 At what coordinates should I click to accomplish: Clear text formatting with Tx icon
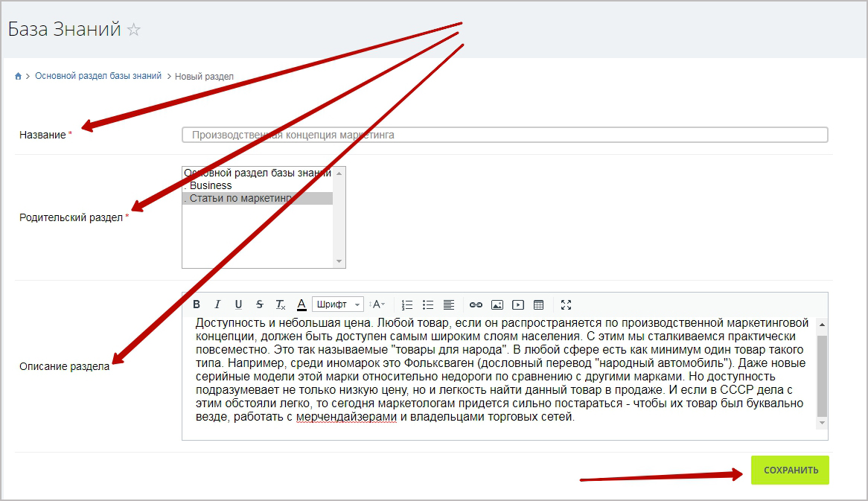point(280,304)
